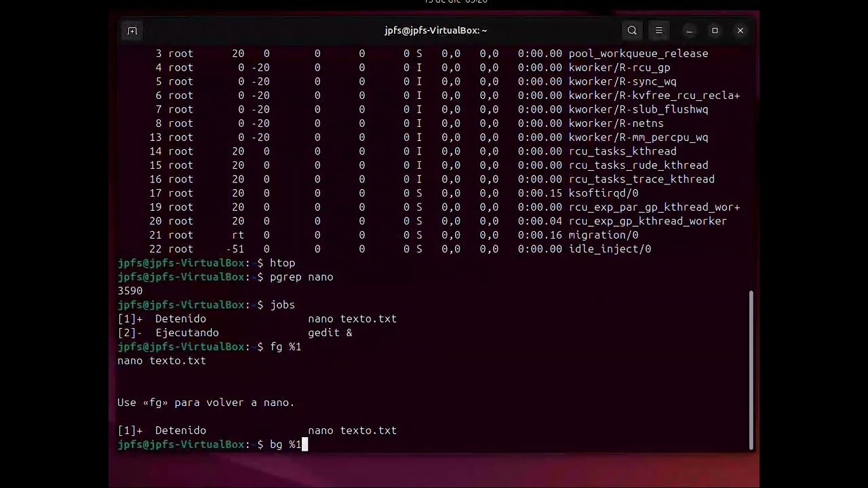Click the title jpfs@jpfs-VirtualBox: ~
The height and width of the screenshot is (488, 868).
point(436,30)
